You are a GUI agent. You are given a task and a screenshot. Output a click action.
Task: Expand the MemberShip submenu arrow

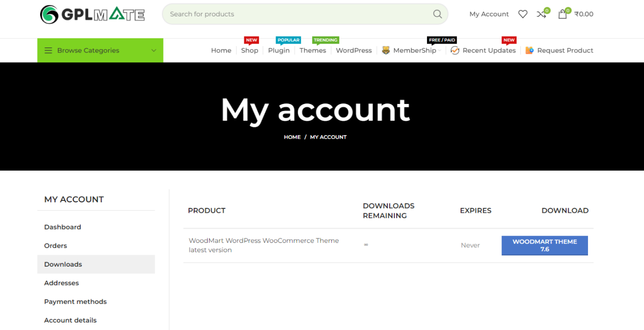point(439,50)
